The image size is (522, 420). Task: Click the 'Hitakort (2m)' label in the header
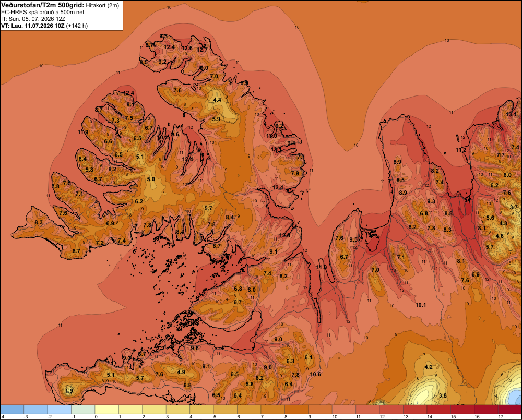[102, 5]
